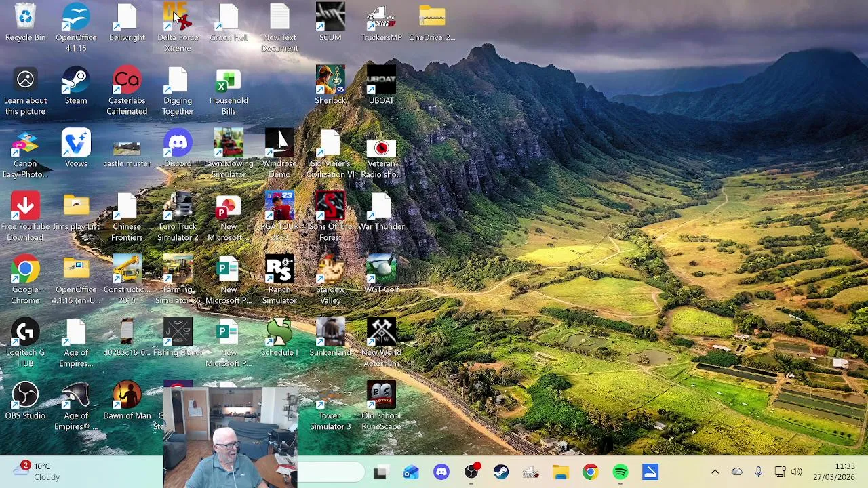Click the webcam overlay video feed
Image resolution: width=868 pixels, height=488 pixels.
(230, 437)
